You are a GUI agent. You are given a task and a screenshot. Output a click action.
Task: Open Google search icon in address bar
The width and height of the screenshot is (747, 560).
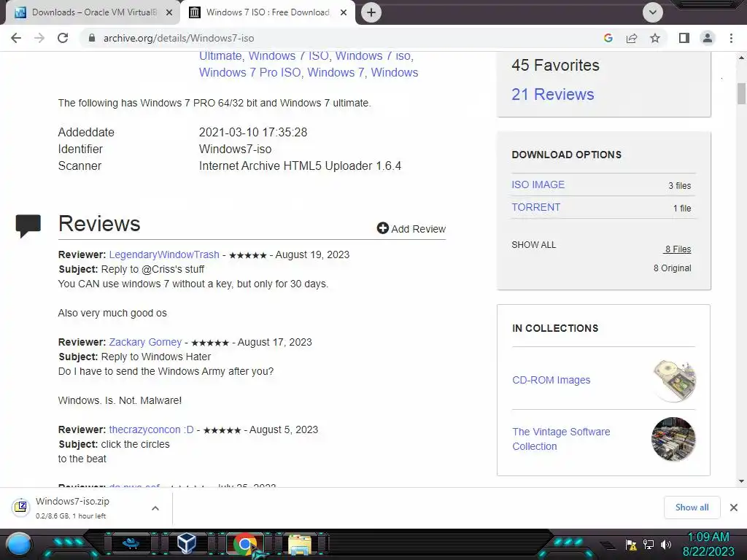coord(608,38)
